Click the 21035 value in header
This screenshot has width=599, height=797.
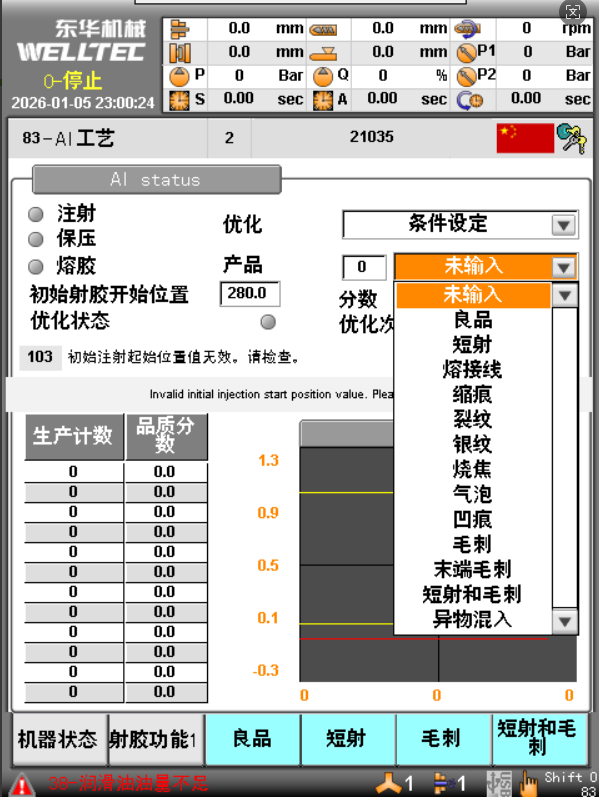(372, 137)
